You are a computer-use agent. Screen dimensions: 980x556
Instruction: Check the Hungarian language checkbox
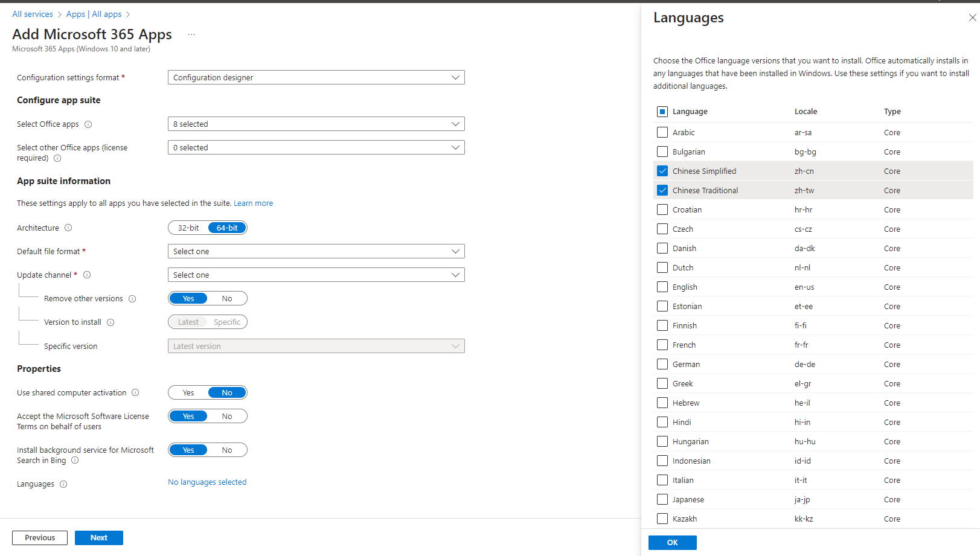(x=662, y=441)
